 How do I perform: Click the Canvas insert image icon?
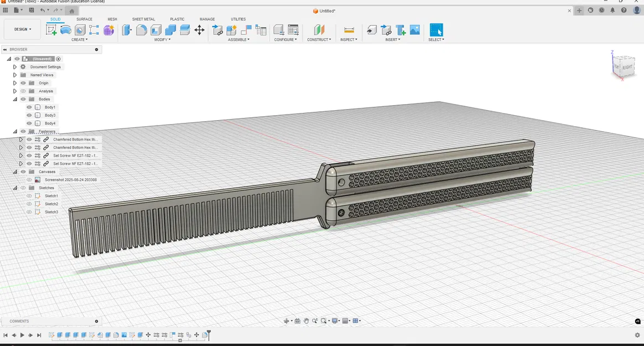point(415,29)
